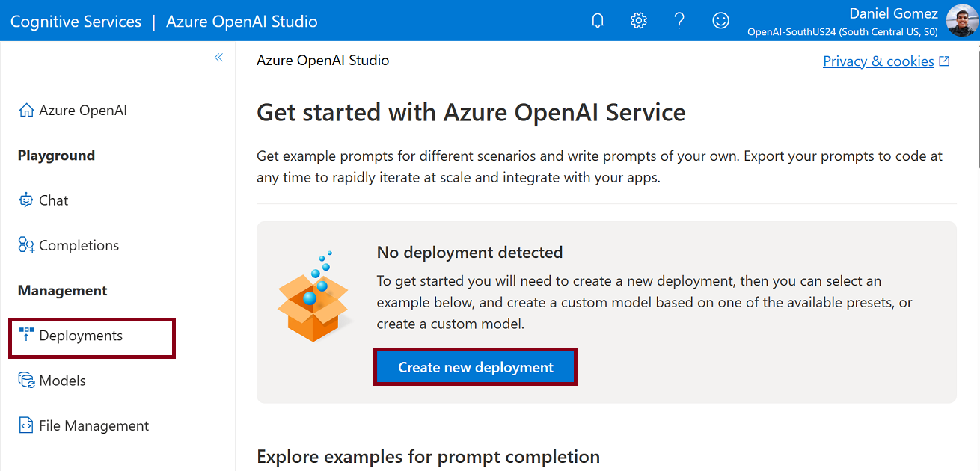Click the vertical scrollbar on right edge
980x471 pixels.
977,105
